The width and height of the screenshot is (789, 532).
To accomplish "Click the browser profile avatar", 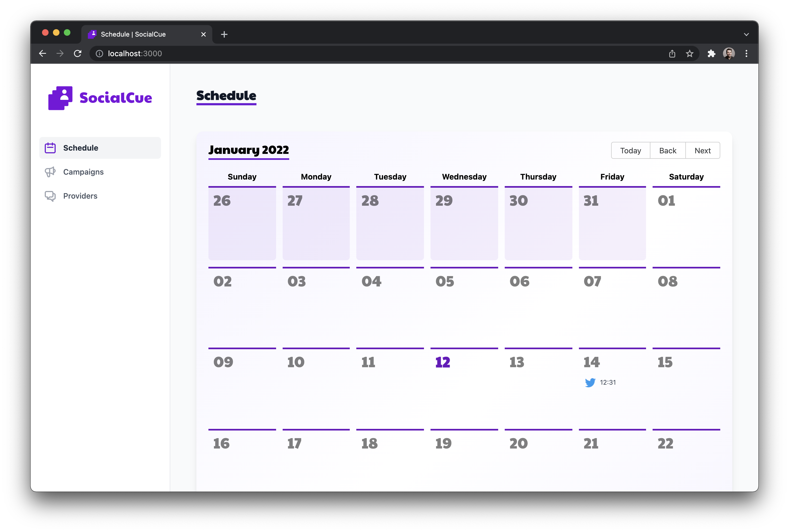I will (x=729, y=53).
